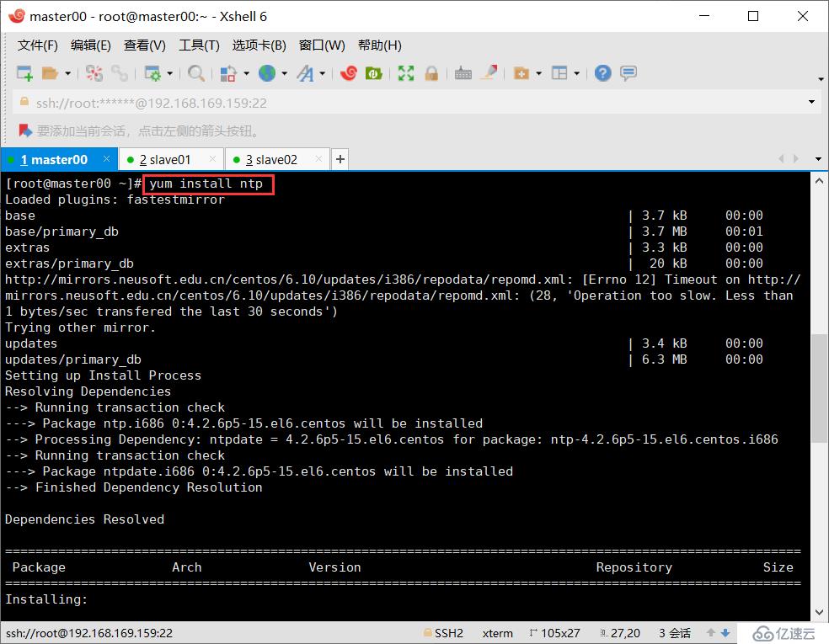Open the 工具(T) menu
829x644 pixels.
pyautogui.click(x=199, y=45)
